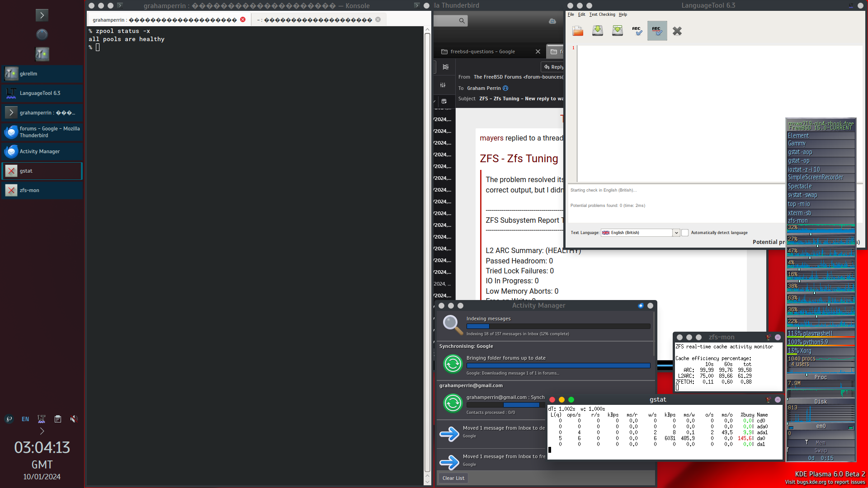
Task: Click the sync icon for grahamperrin@gmail.com
Action: (x=453, y=403)
